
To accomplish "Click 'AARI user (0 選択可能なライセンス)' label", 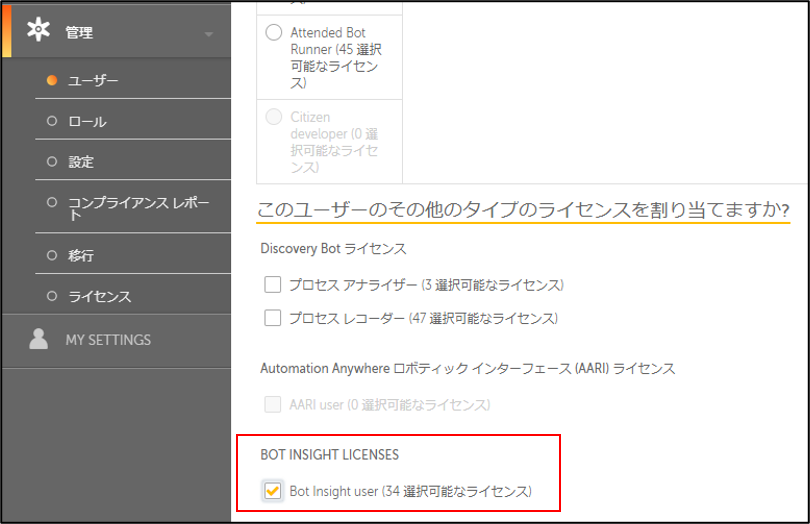I will [x=390, y=405].
